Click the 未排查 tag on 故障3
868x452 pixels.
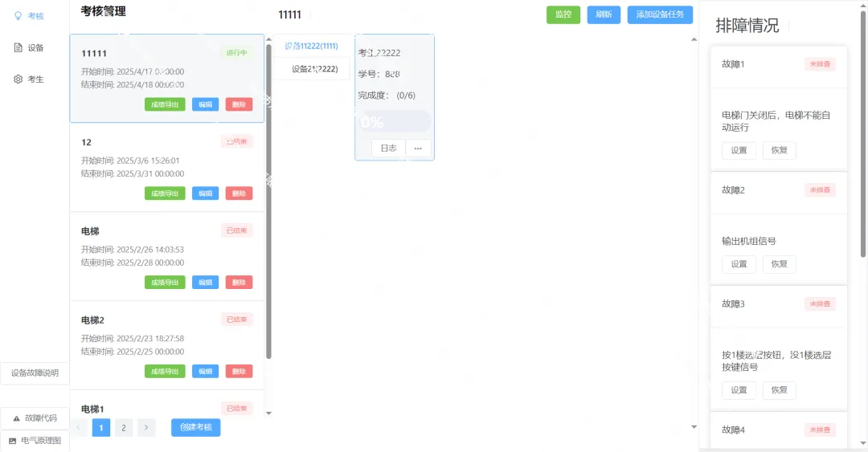point(820,303)
